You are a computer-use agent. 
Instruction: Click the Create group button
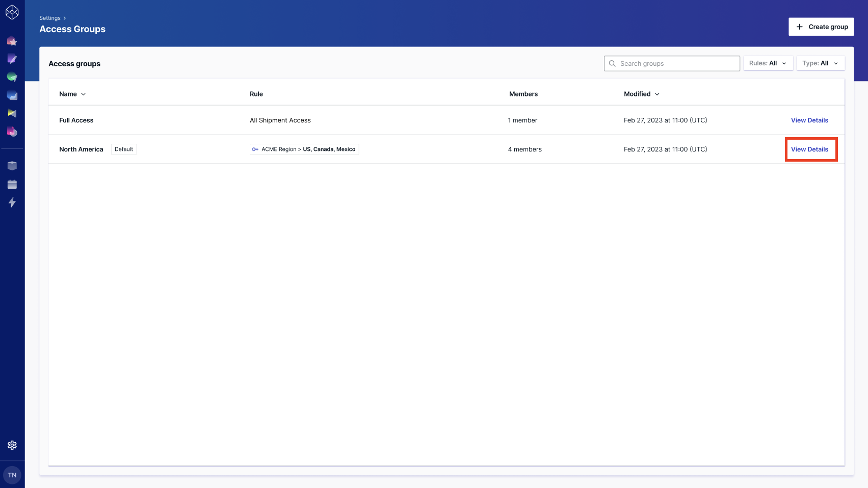[821, 27]
